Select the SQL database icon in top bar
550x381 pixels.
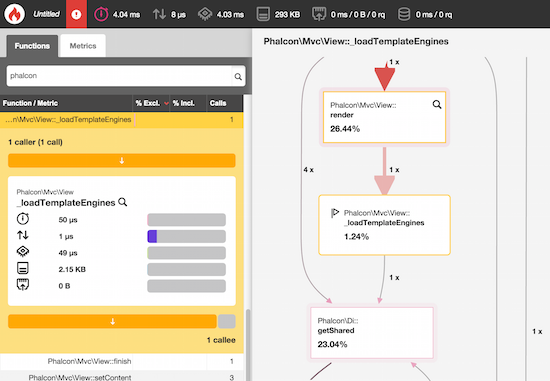tap(404, 14)
